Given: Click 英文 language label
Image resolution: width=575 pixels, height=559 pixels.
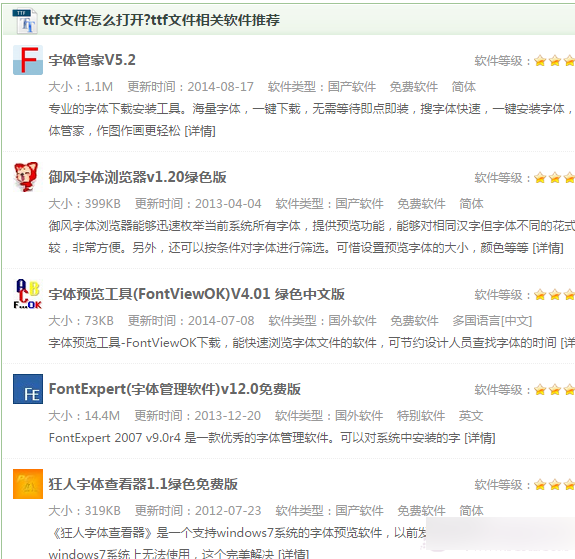Looking at the screenshot, I should tap(471, 416).
